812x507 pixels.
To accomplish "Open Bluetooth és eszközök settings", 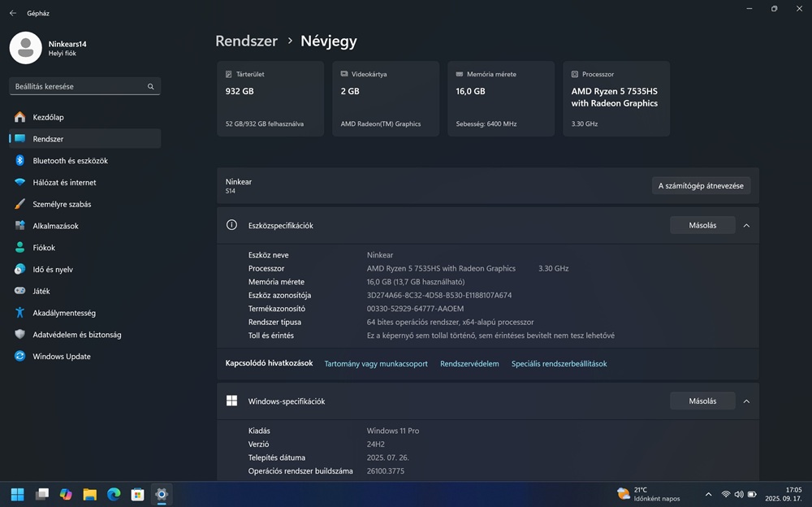I will (x=70, y=161).
